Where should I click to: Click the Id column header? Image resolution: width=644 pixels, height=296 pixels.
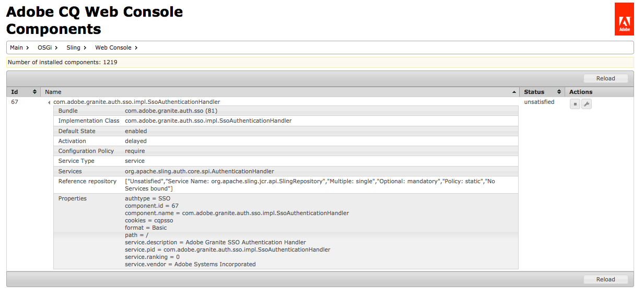point(23,92)
